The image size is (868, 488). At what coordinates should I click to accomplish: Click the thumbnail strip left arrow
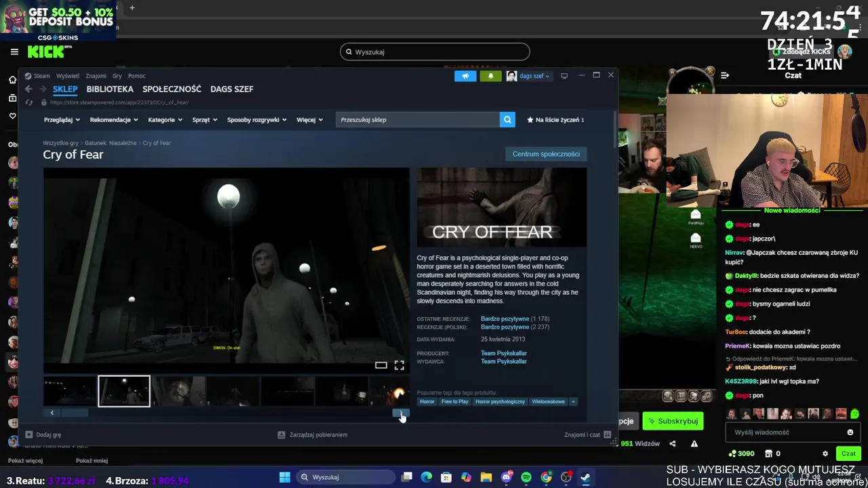pos(52,413)
